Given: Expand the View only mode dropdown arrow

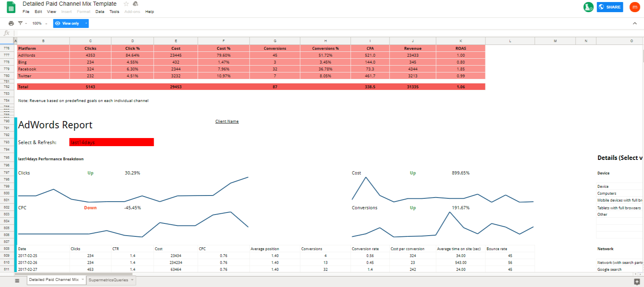Looking at the screenshot, I should (86, 23).
